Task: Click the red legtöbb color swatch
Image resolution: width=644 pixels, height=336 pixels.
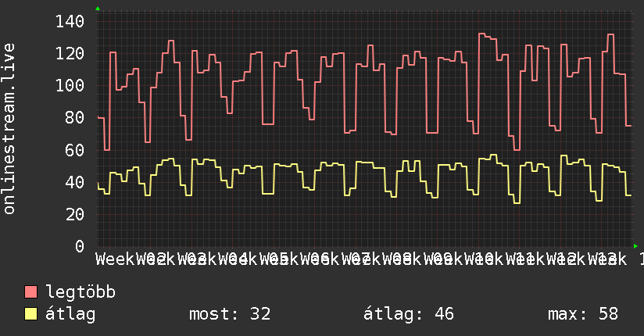Action: [x=30, y=291]
